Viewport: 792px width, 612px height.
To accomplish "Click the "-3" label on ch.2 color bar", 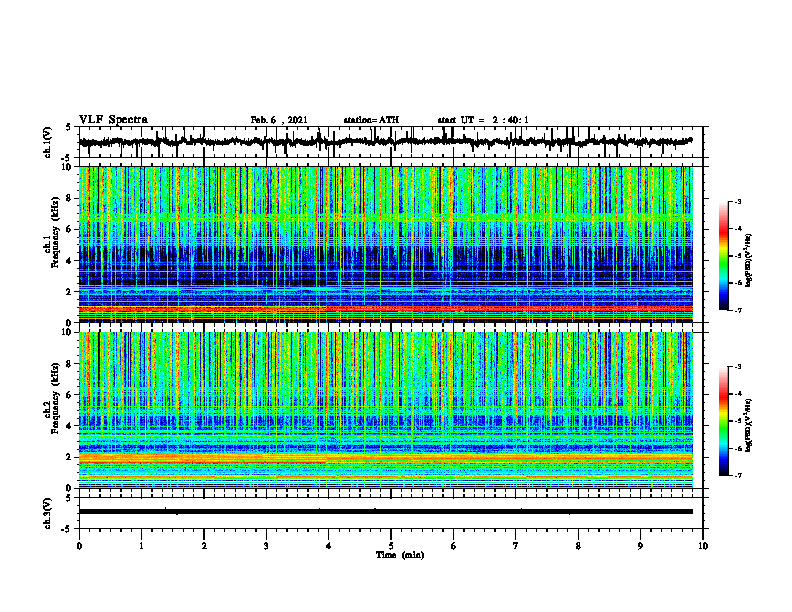I will [737, 367].
